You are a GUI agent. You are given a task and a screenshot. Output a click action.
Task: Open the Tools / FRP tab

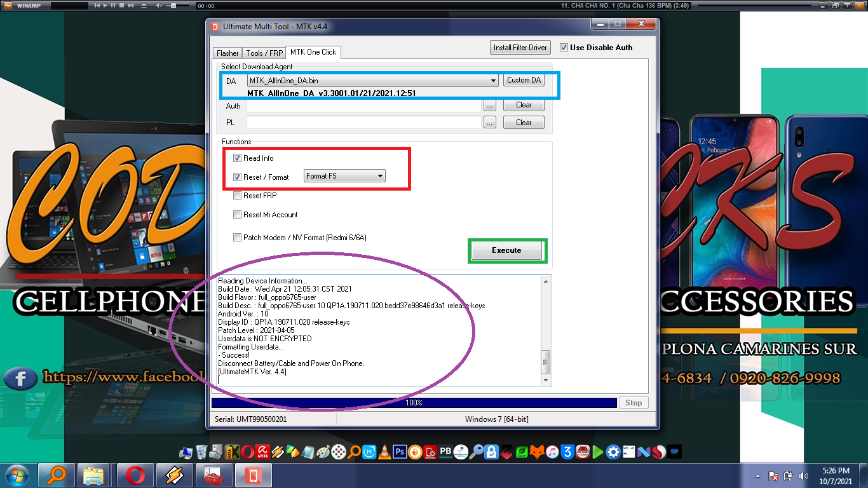pyautogui.click(x=264, y=53)
